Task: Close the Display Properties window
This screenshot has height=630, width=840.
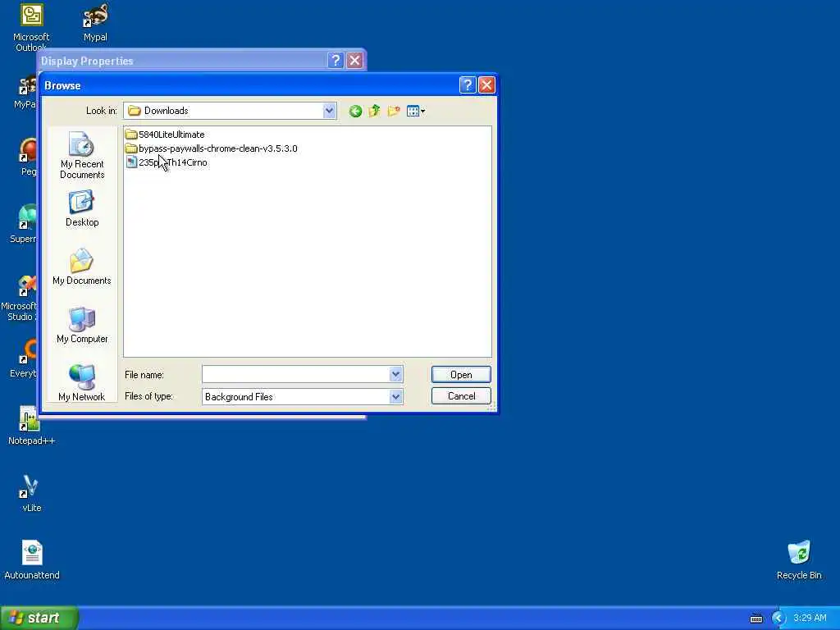Action: (x=354, y=61)
